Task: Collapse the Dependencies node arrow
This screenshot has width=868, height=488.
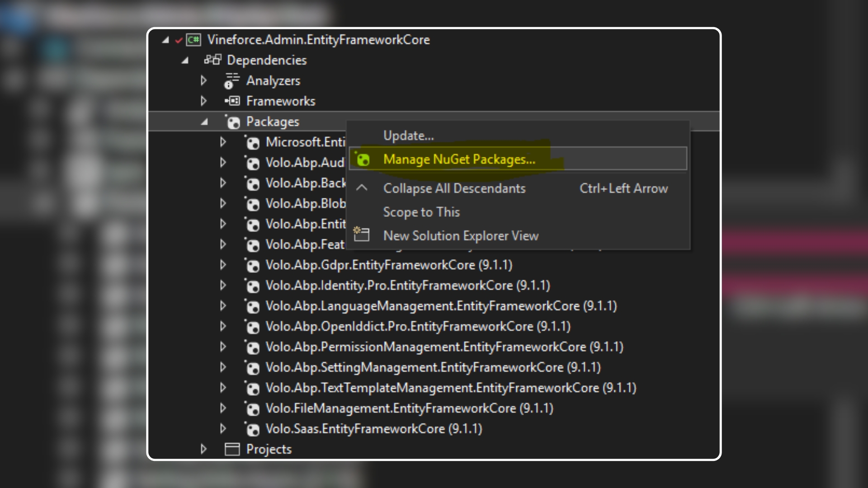Action: pos(185,60)
